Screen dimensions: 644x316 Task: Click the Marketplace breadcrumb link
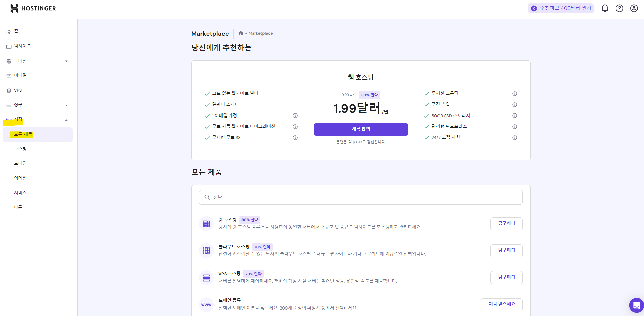coord(261,33)
